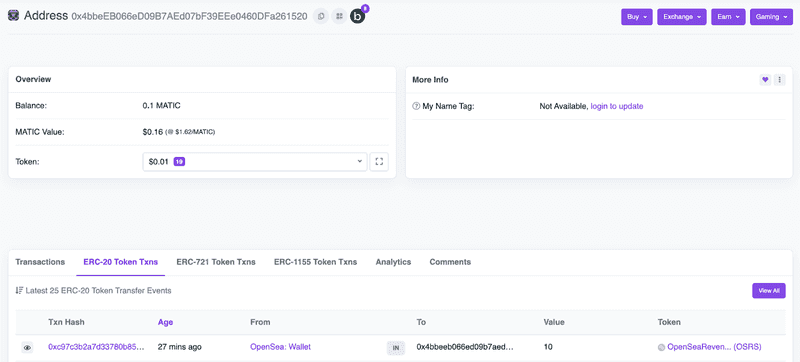Open the Exchange dropdown
Screen dimensions: 800x362
[682, 17]
